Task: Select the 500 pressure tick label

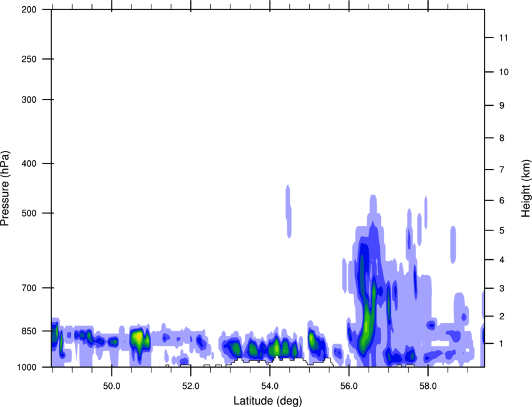Action: point(29,213)
